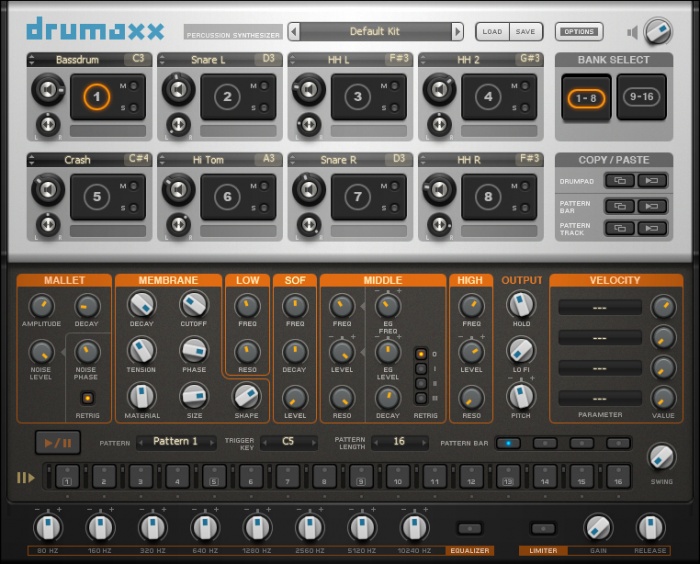Click the Pattern Track paste icon
700x564 pixels.
[x=652, y=228]
